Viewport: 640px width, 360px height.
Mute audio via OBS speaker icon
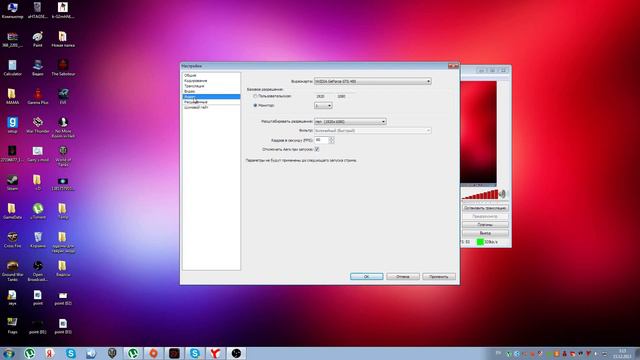502,194
